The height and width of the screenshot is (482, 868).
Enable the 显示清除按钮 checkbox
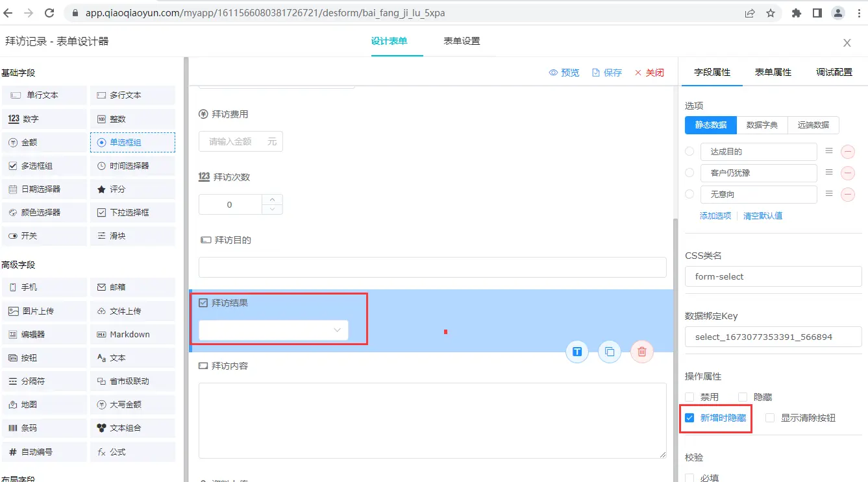pyautogui.click(x=770, y=418)
